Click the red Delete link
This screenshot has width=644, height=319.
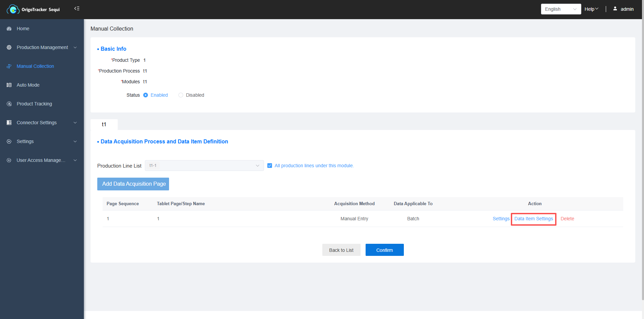coord(567,219)
